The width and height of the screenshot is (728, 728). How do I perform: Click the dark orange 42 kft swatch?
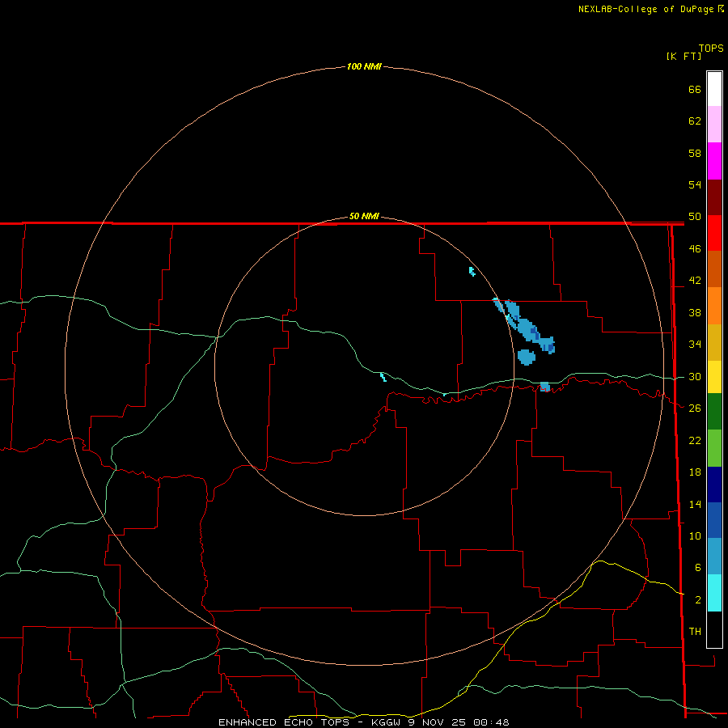pos(714,269)
